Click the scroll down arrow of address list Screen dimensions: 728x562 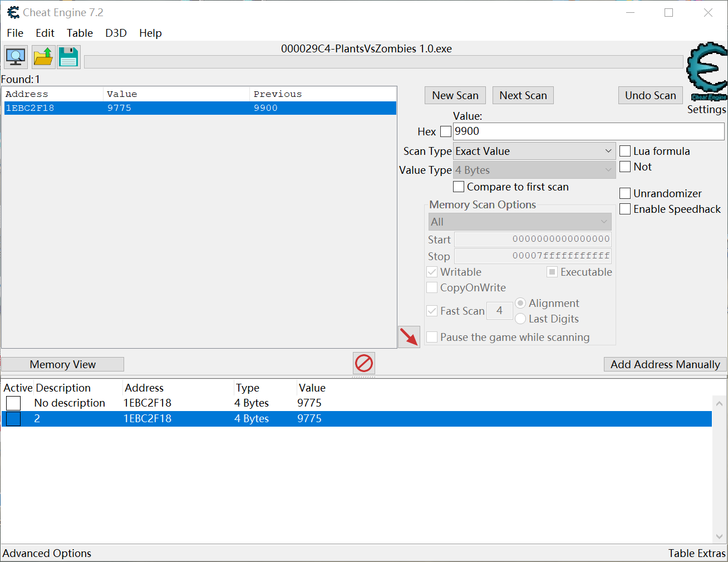click(x=719, y=536)
